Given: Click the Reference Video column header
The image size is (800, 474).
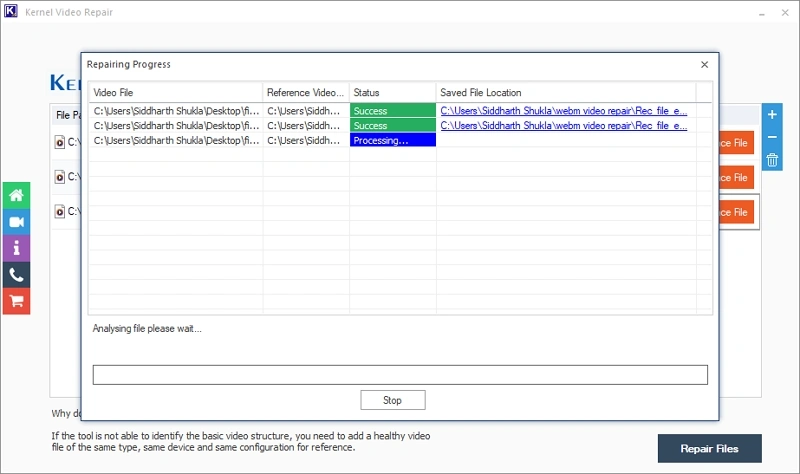Looking at the screenshot, I should (306, 92).
